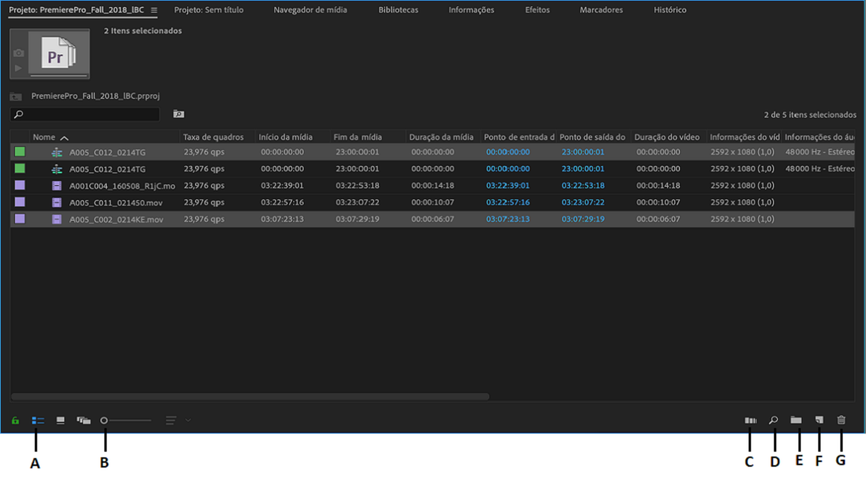The width and height of the screenshot is (868, 481).
Task: Switch to List view
Action: click(x=38, y=421)
